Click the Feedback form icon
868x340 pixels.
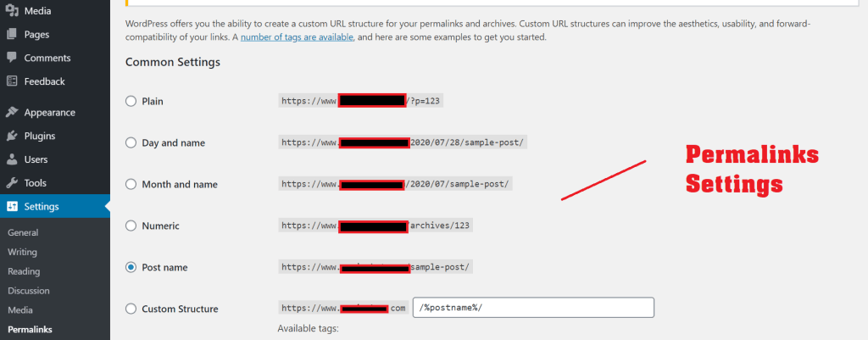tap(12, 81)
